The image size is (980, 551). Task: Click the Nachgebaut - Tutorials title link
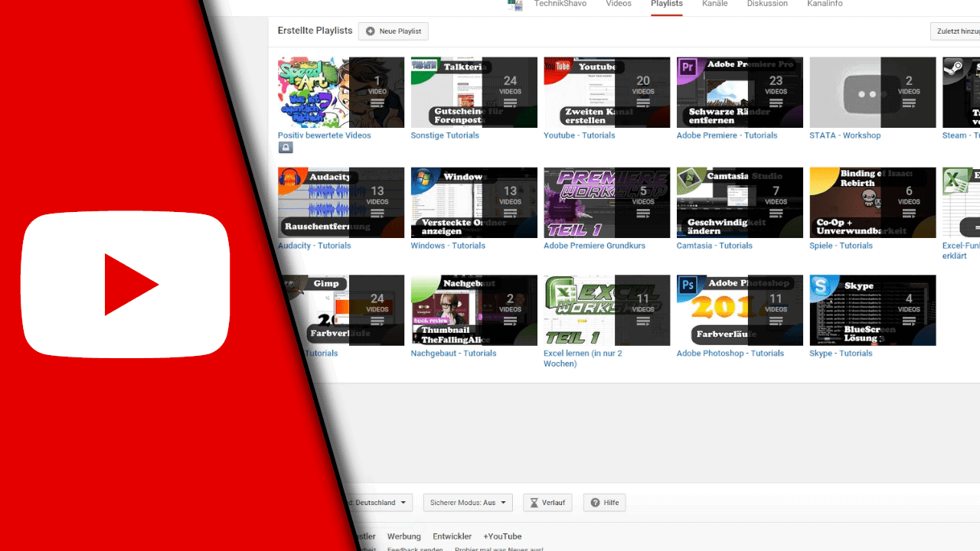click(x=453, y=354)
